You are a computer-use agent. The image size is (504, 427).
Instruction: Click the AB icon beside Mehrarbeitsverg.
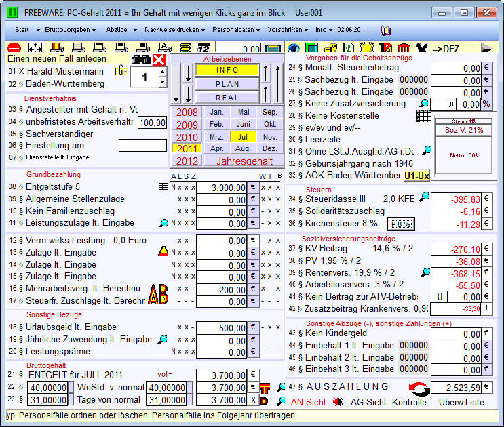[x=158, y=293]
